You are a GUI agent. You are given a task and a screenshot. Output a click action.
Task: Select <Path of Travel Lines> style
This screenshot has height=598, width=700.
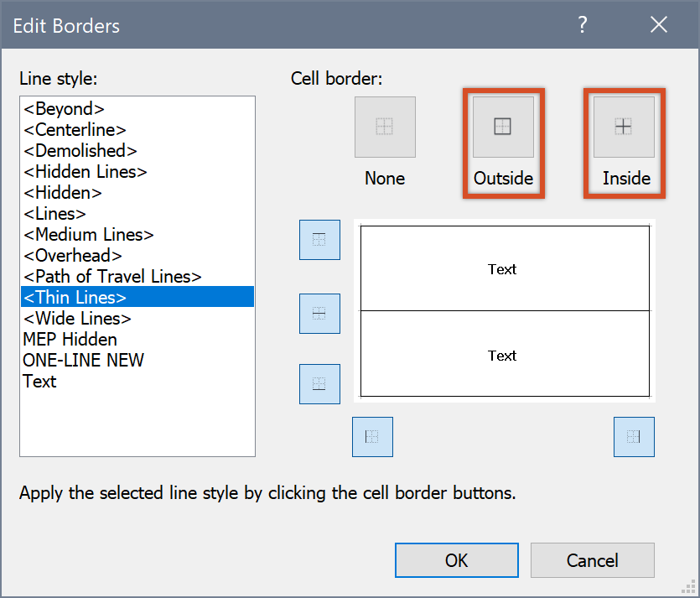point(112,276)
